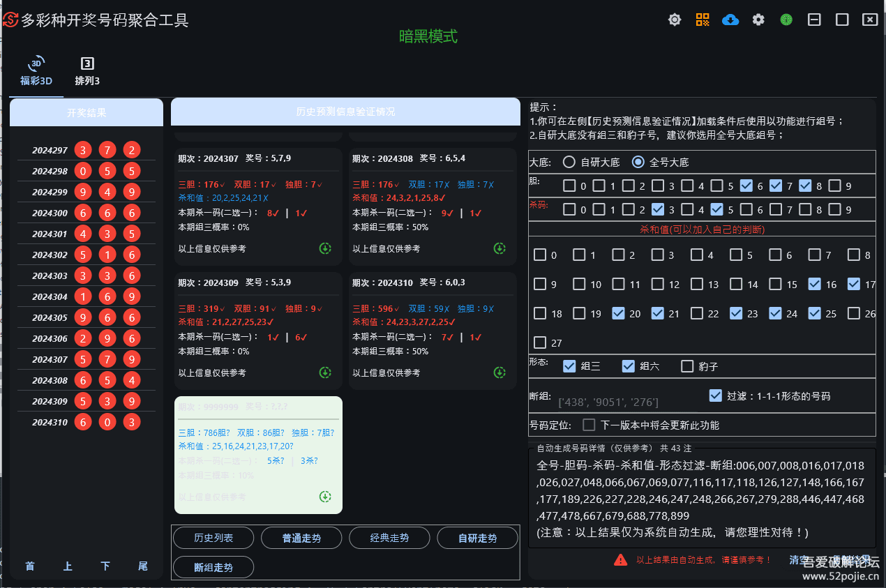
Task: Click the green info icon
Action: 786,20
